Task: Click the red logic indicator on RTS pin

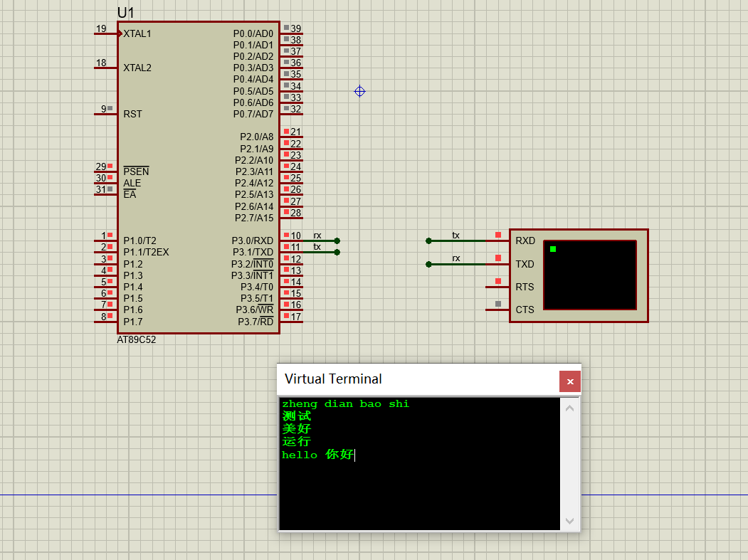Action: point(498,282)
